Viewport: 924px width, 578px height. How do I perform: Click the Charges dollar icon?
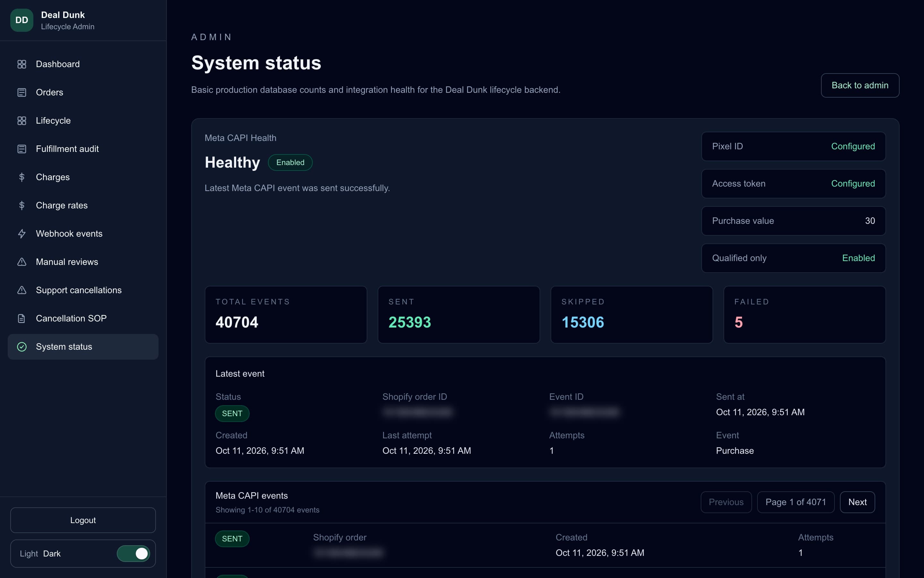click(22, 177)
